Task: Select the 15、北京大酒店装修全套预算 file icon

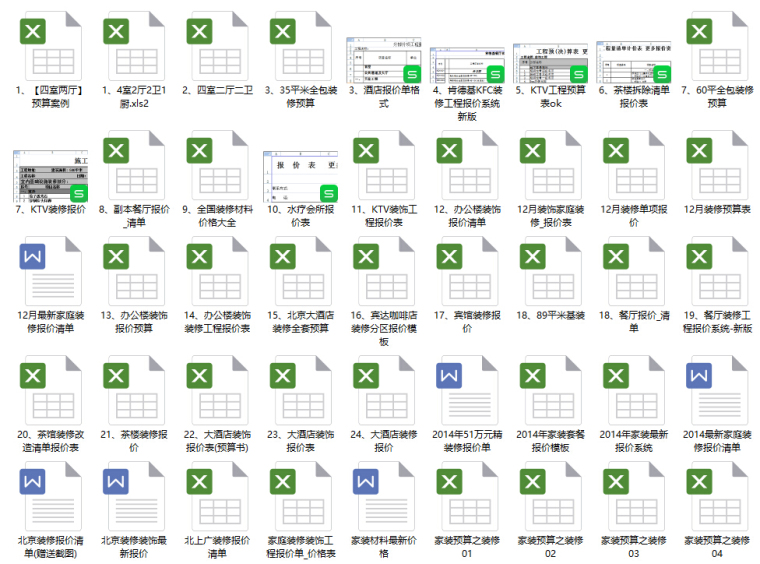Action: point(301,271)
